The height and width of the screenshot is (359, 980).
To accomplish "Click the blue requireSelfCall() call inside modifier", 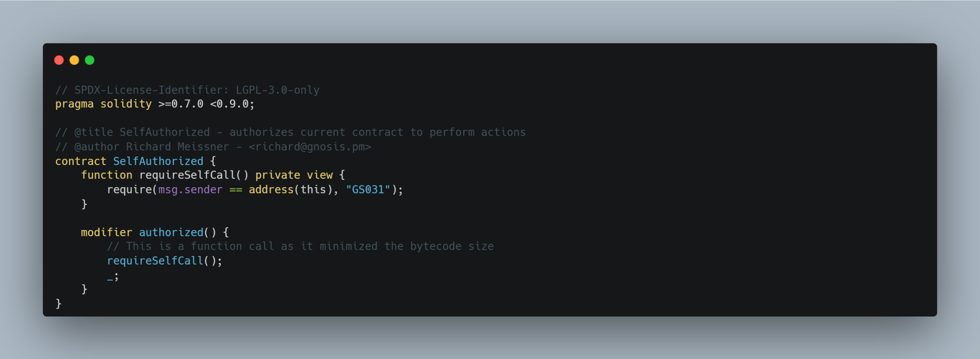I will click(x=155, y=261).
